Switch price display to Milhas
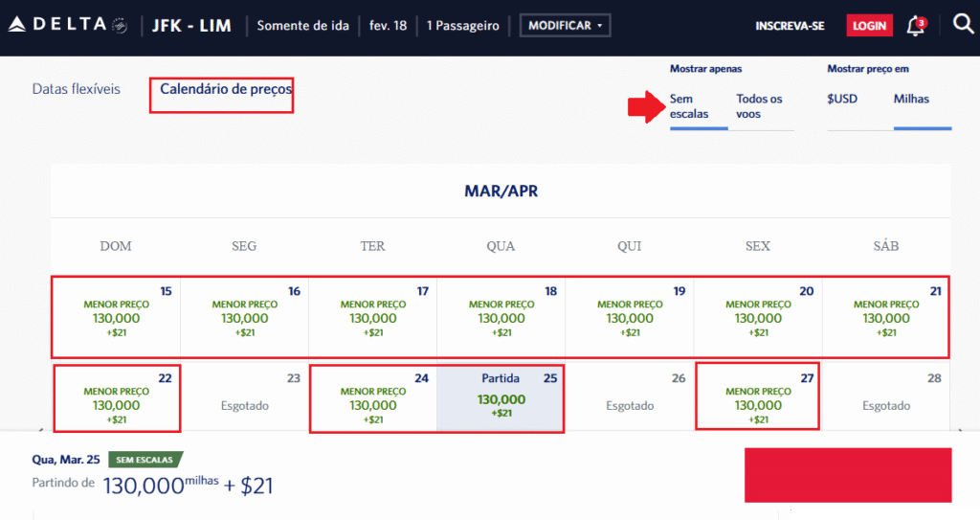This screenshot has height=520, width=980. 911,99
